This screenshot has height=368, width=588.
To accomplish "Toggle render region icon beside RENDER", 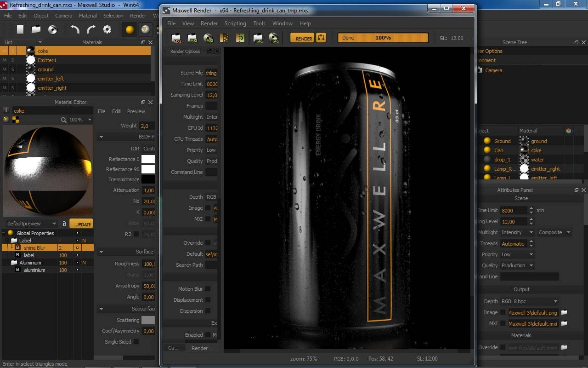I will (x=321, y=38).
